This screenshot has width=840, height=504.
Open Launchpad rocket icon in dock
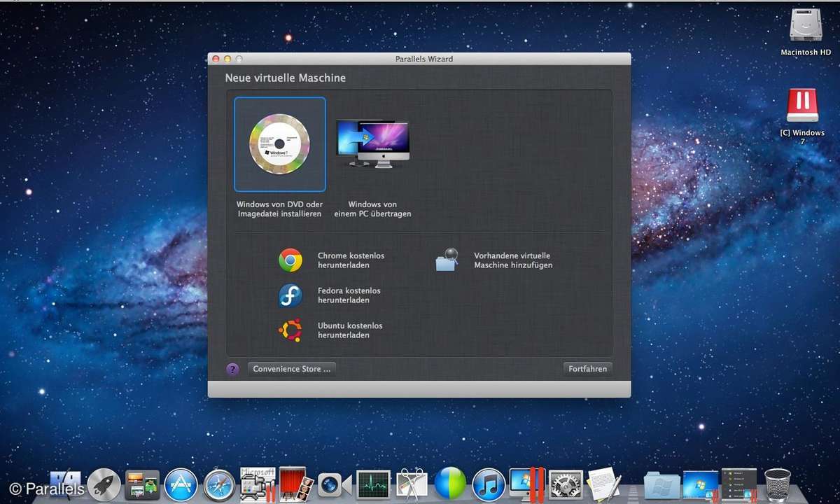tap(104, 484)
